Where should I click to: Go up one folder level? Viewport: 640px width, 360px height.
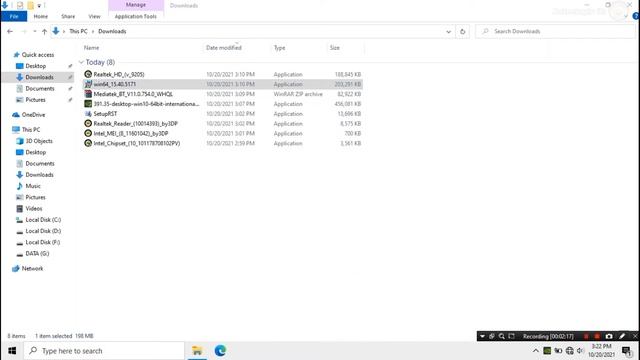click(x=44, y=31)
